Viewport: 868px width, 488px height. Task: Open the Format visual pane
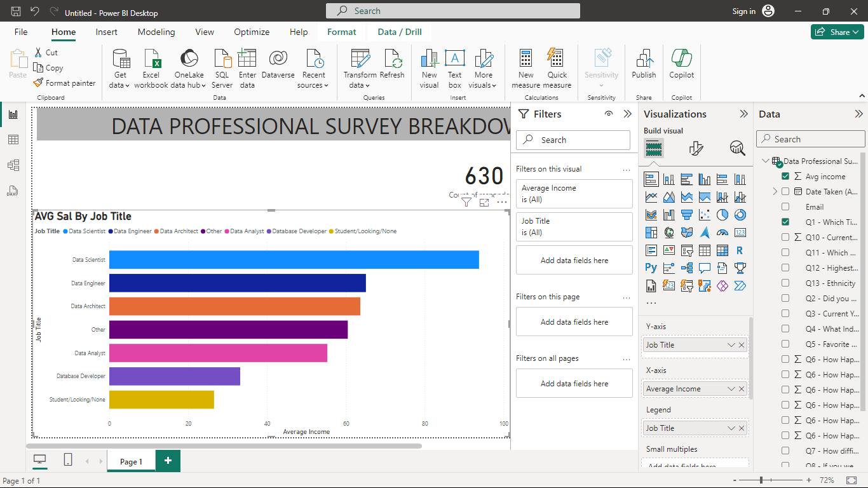click(x=696, y=149)
